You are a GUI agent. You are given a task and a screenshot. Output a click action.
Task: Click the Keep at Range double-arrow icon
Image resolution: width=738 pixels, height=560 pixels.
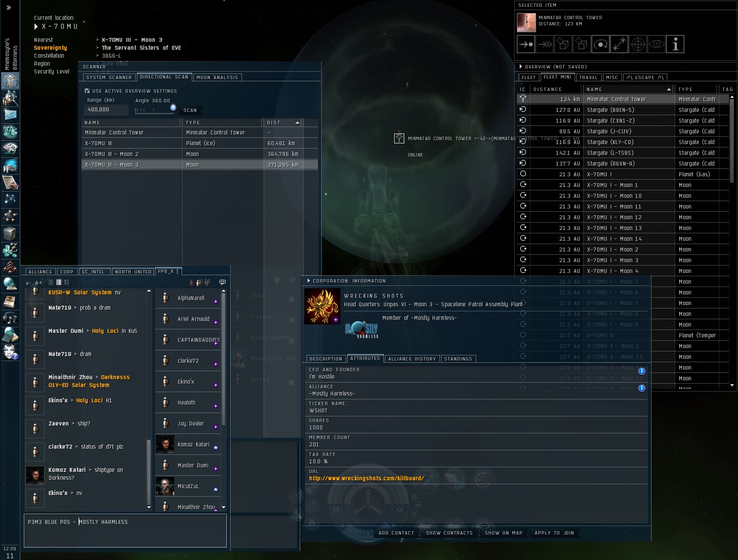pos(619,44)
